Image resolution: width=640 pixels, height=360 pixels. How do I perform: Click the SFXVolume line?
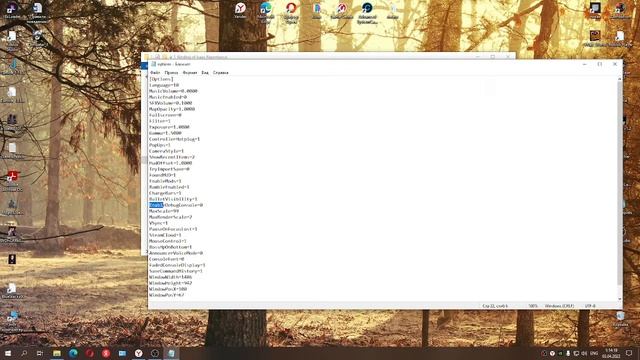pos(171,103)
